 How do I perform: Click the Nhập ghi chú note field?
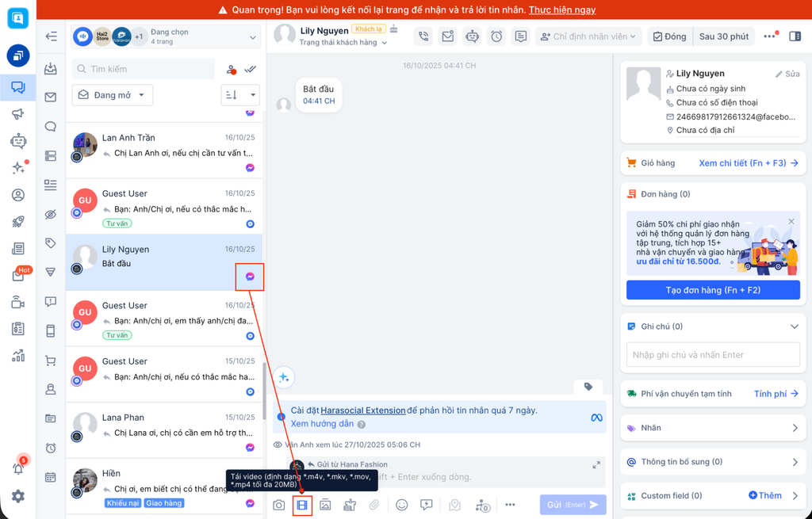[713, 355]
